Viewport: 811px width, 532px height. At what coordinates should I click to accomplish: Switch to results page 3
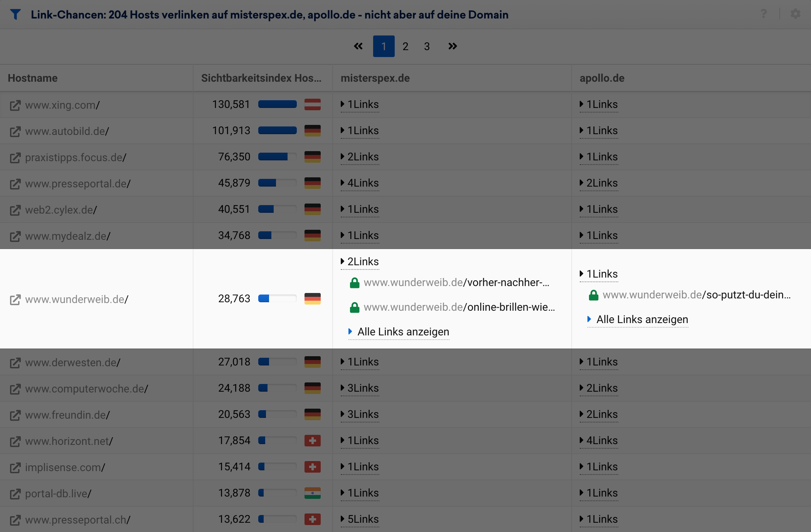[427, 47]
